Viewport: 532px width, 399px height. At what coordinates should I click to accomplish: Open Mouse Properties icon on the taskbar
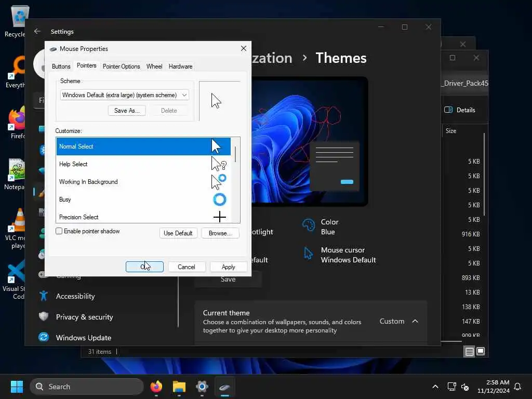coord(224,387)
